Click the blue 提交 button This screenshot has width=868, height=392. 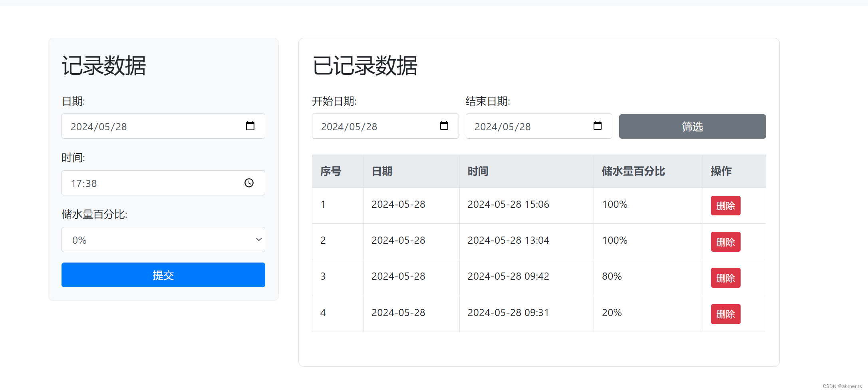163,275
